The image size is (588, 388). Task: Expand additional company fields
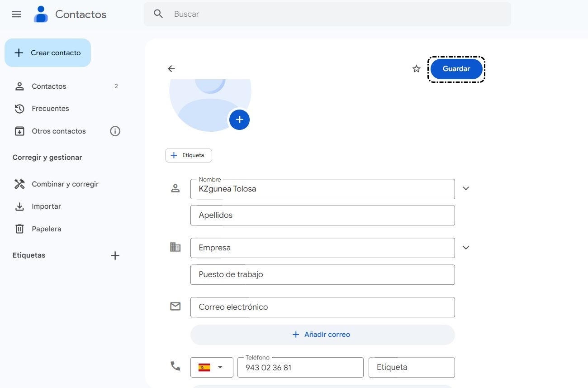click(x=466, y=248)
